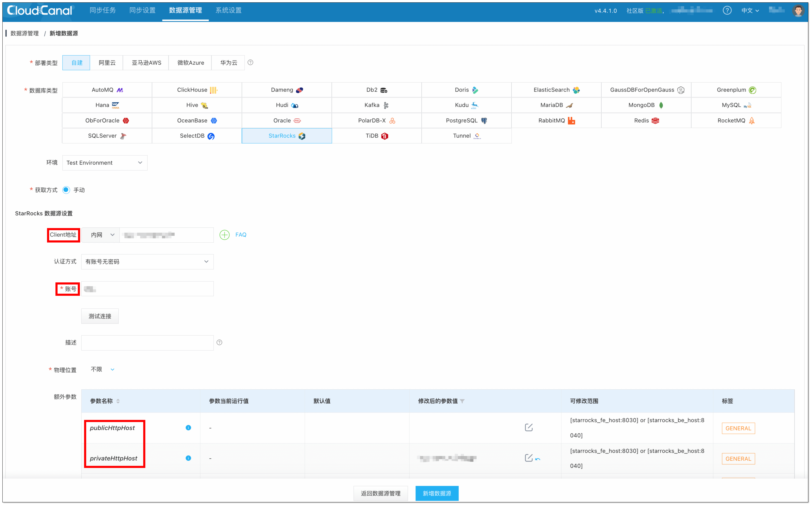Open the 内网 network type dropdown
The width and height of the screenshot is (812, 506).
point(101,235)
